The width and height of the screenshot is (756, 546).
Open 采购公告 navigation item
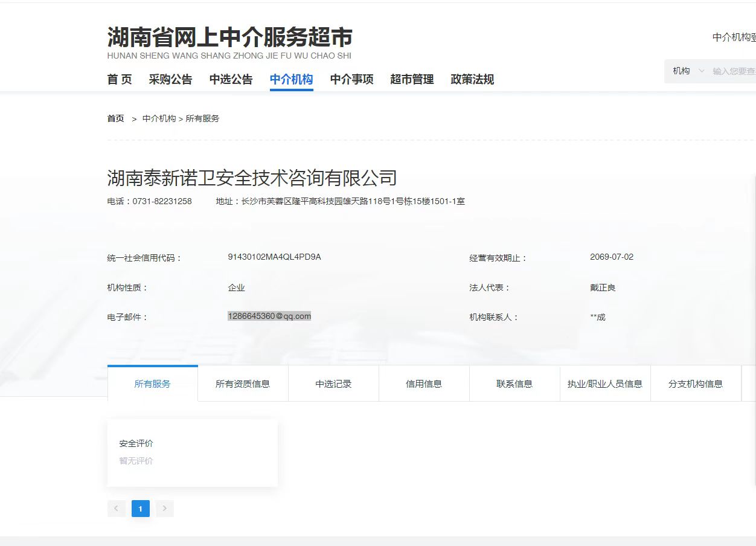(x=170, y=80)
